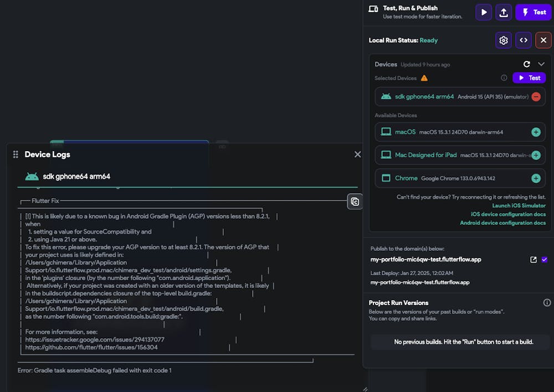
Task: Click the Run play icon in header
Action: pyautogui.click(x=484, y=12)
